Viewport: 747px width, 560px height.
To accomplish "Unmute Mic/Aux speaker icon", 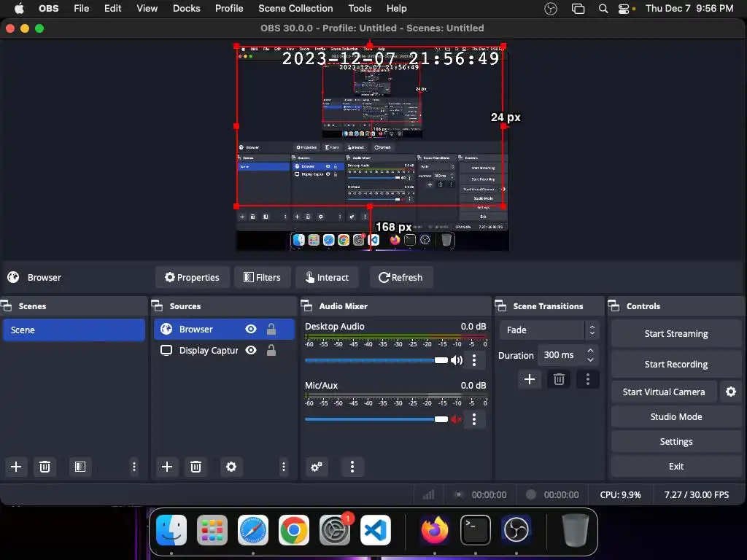I will (457, 419).
